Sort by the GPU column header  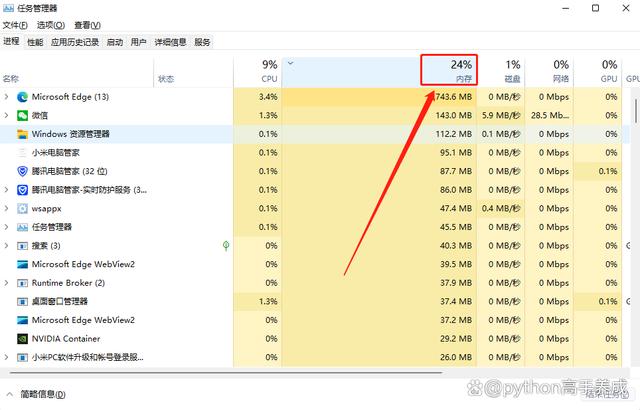(x=598, y=72)
